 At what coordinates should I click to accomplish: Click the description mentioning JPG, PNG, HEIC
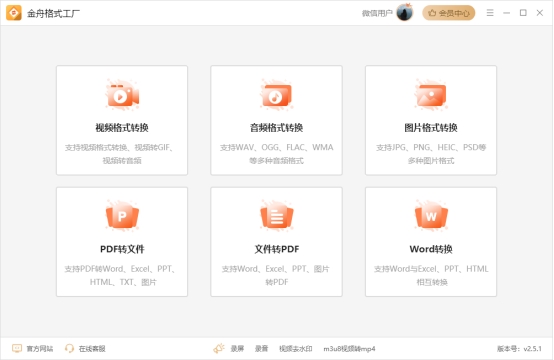(x=431, y=154)
